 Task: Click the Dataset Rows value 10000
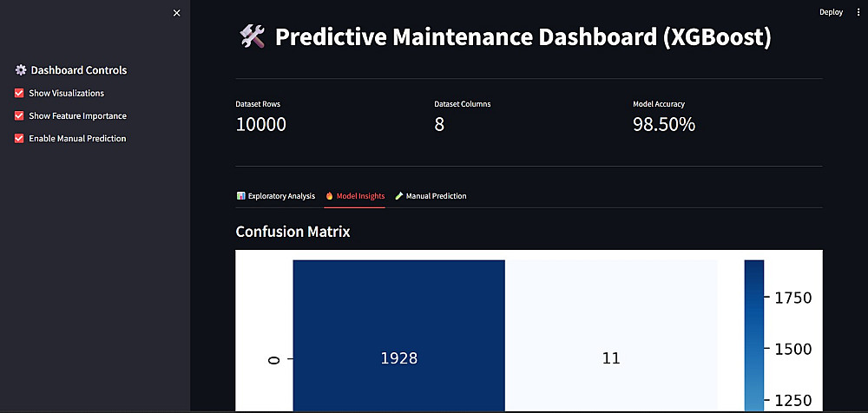pyautogui.click(x=260, y=125)
